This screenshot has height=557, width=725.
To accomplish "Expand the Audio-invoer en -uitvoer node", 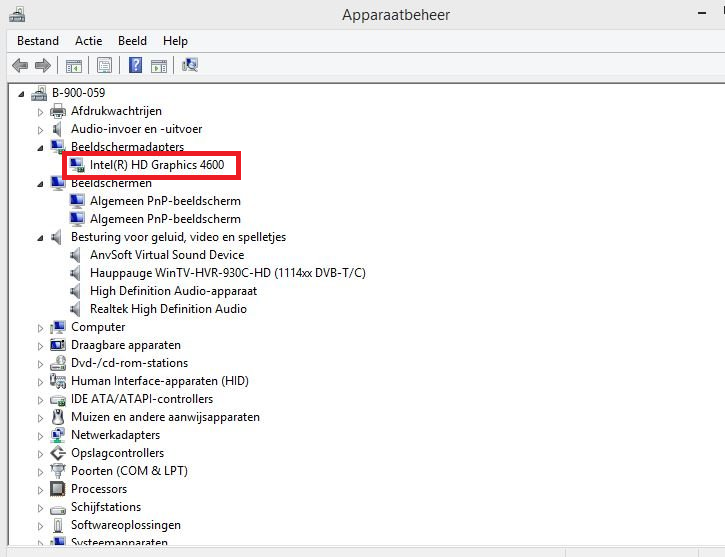I will tap(40, 130).
